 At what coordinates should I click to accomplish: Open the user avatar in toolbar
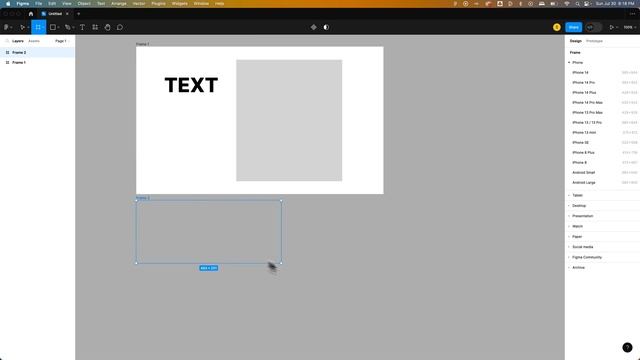557,27
